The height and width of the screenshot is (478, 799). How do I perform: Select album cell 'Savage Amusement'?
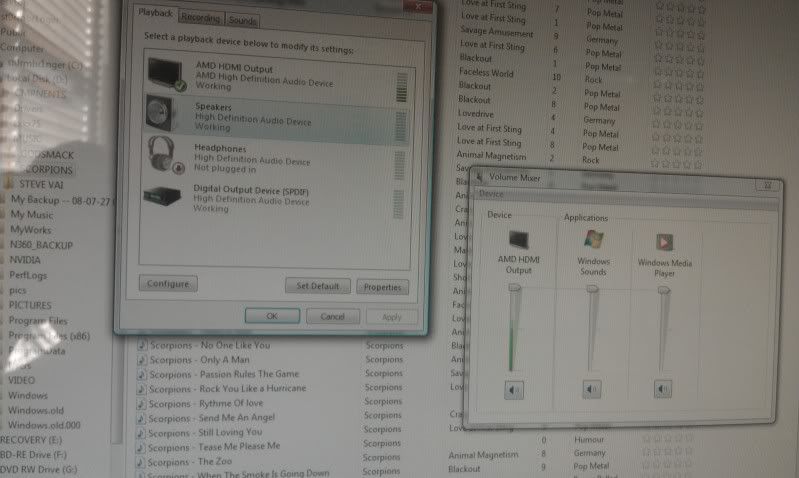(496, 32)
